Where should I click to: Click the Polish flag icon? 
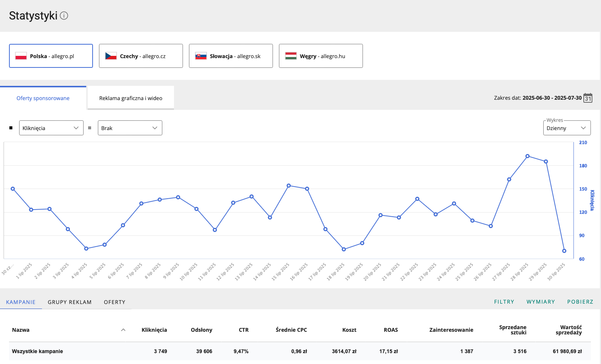21,56
